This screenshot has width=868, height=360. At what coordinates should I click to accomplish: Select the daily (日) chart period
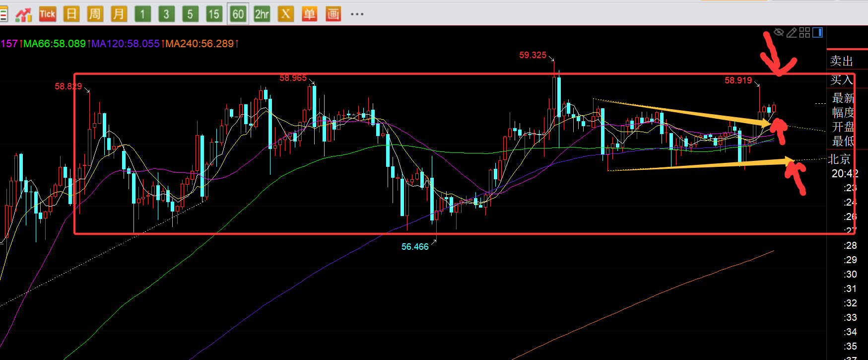point(71,14)
